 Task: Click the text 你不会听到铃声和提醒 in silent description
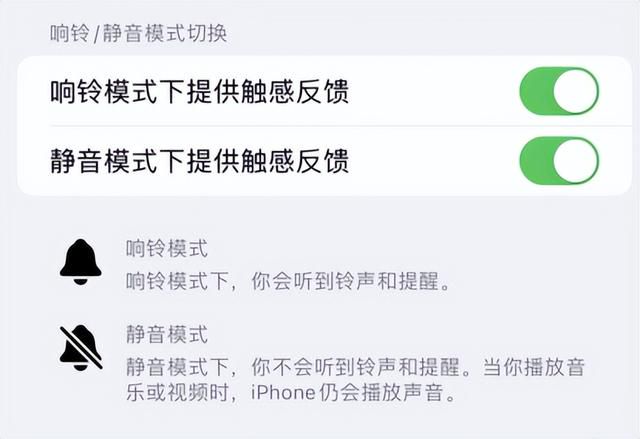[356, 367]
